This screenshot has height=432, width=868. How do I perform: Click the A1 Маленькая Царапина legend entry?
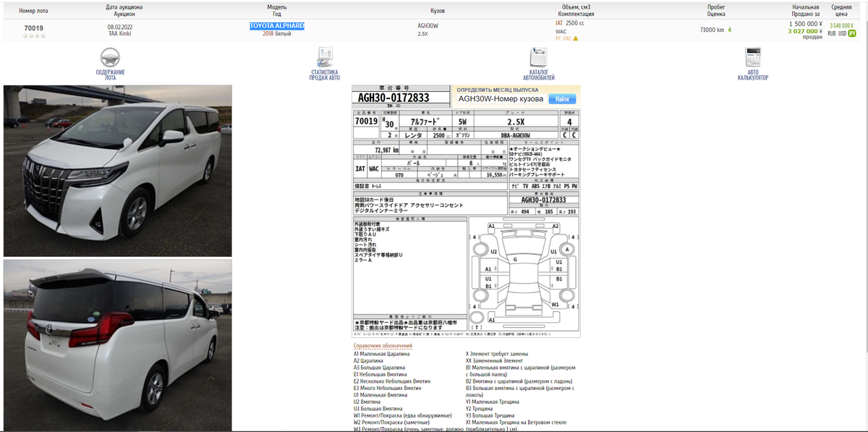point(382,354)
